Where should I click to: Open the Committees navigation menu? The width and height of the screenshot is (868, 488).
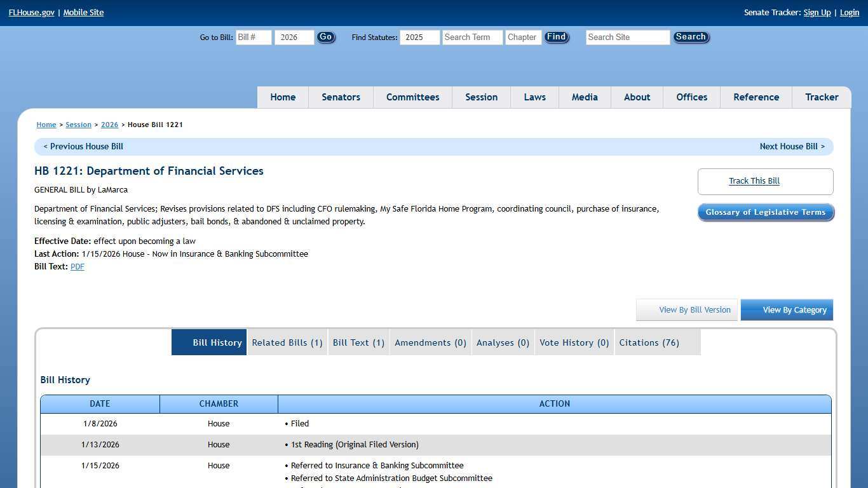tap(412, 97)
